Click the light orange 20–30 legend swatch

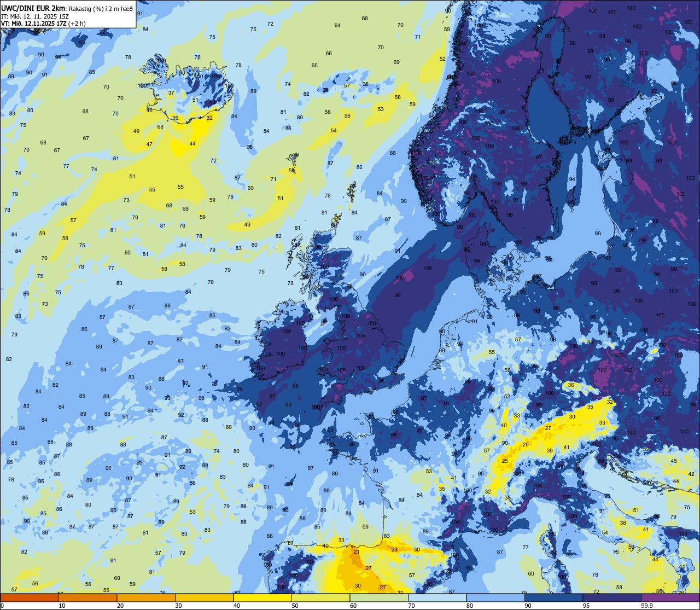(x=146, y=597)
